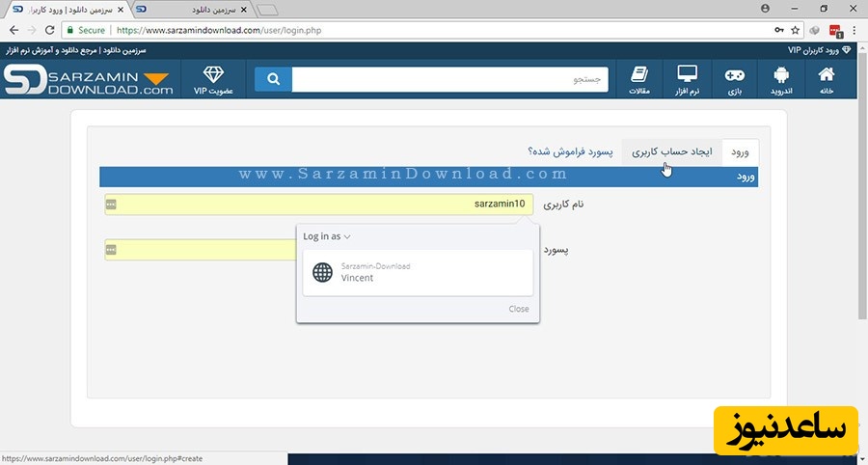
Task: Expand the 'Log in as' dropdown
Action: 327,236
